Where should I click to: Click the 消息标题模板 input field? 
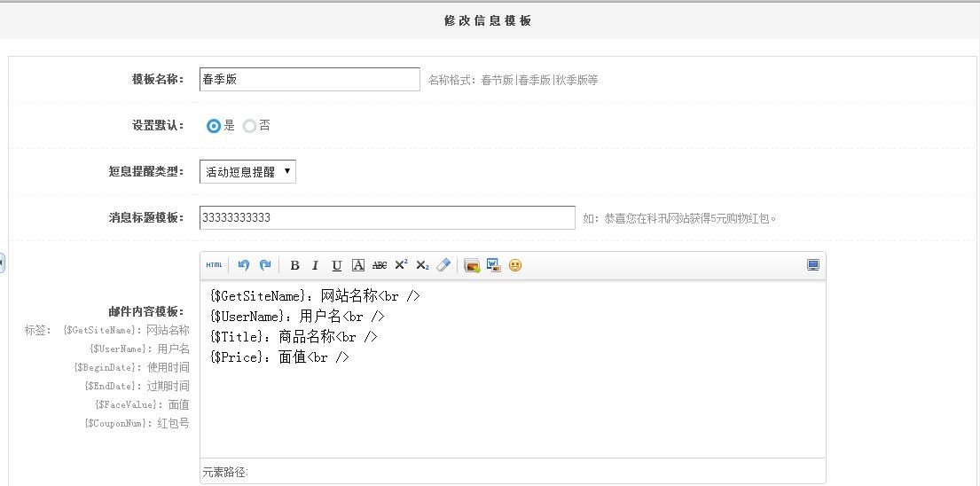(x=388, y=217)
